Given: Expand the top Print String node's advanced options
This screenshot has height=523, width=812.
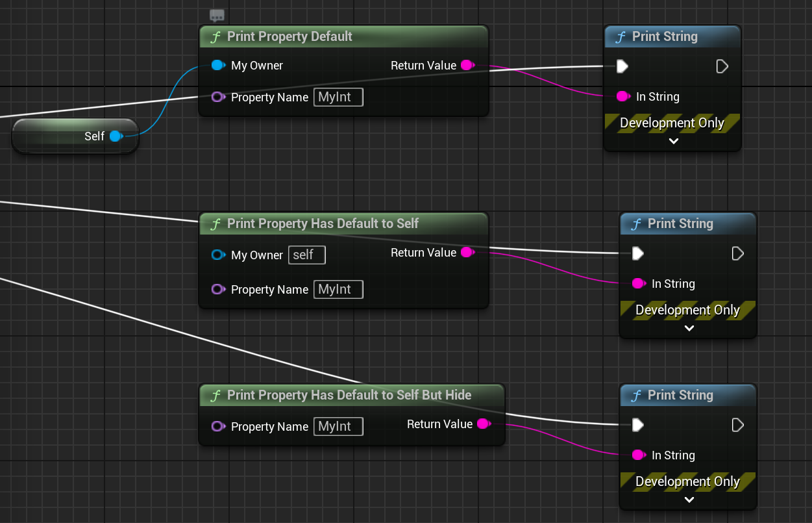Looking at the screenshot, I should pyautogui.click(x=673, y=141).
